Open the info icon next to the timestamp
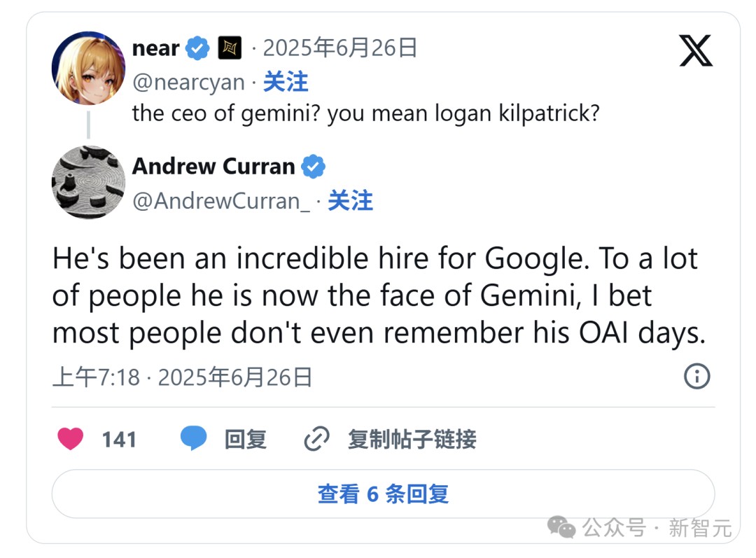 696,377
